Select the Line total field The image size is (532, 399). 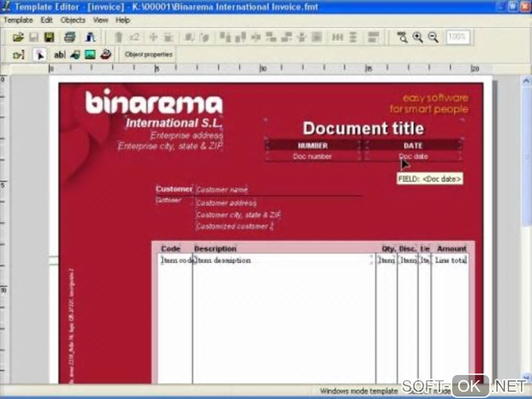tap(451, 260)
